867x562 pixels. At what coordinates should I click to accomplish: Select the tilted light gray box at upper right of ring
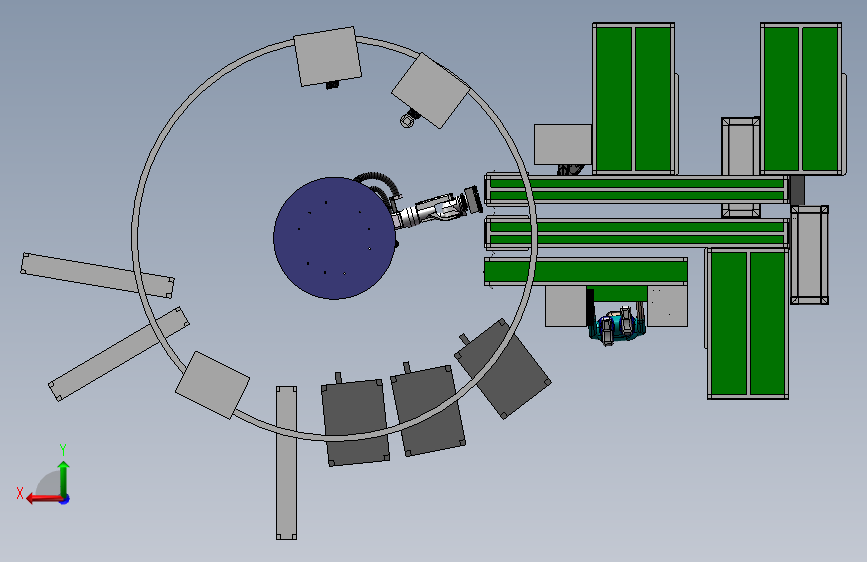pyautogui.click(x=431, y=91)
